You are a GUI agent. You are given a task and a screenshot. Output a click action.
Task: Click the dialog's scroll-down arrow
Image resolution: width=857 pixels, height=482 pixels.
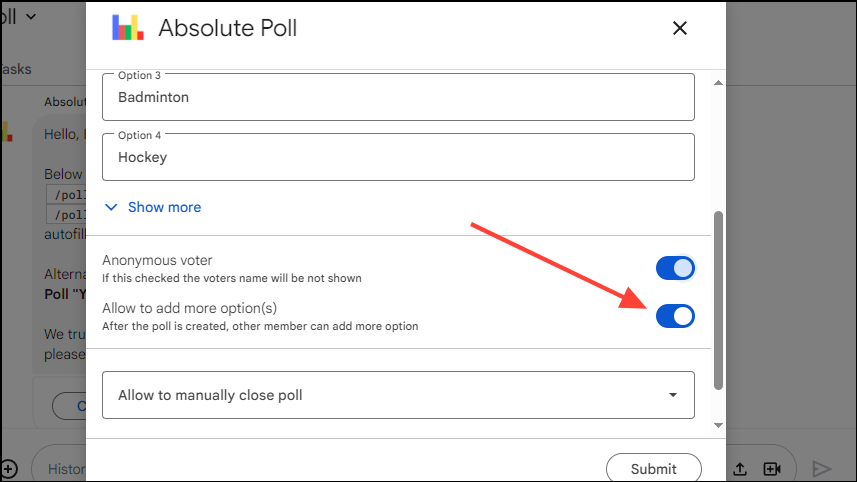(717, 426)
